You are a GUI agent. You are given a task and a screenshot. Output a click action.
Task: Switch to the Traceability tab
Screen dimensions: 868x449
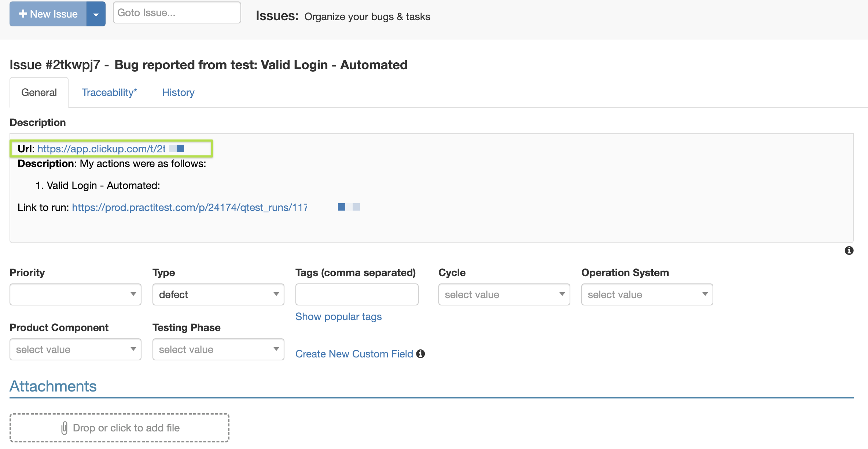click(109, 92)
